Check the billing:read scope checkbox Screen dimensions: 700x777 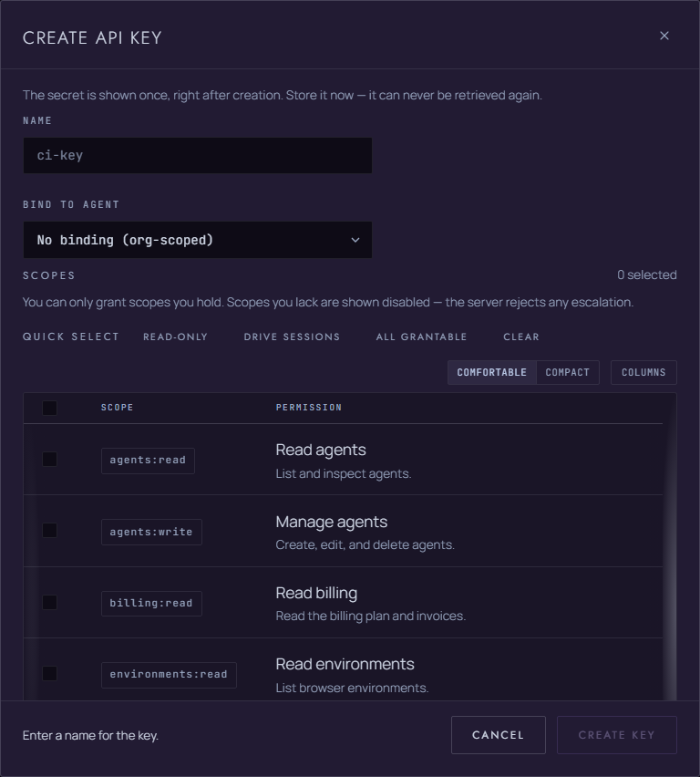click(x=49, y=602)
